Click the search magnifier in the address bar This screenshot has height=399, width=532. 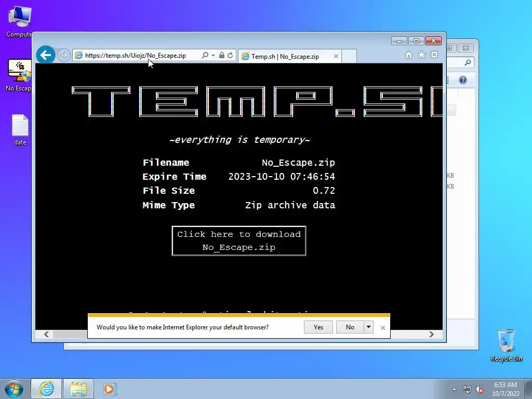205,55
